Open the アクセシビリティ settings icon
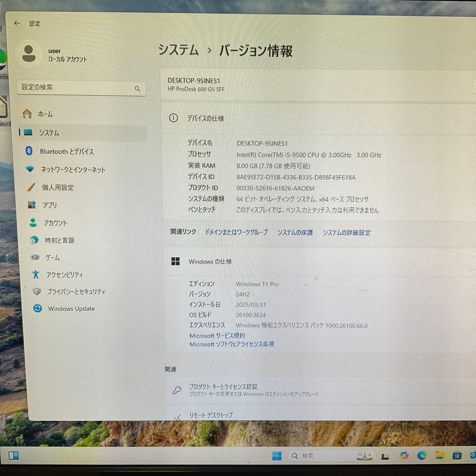 click(x=33, y=275)
